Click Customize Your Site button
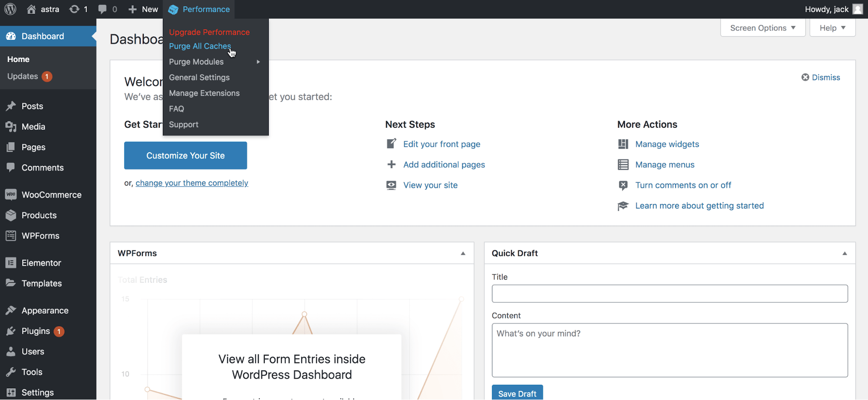 [x=185, y=155]
